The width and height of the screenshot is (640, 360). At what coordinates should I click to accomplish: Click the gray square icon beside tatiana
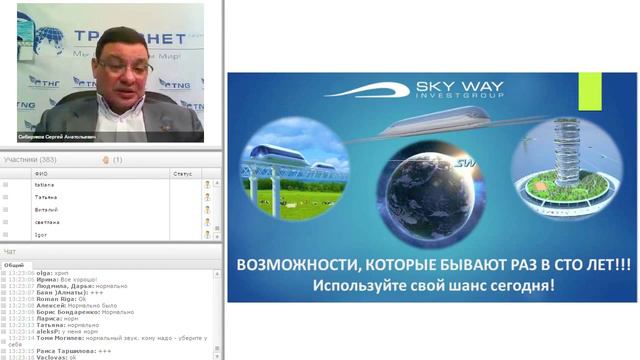tap(5, 185)
